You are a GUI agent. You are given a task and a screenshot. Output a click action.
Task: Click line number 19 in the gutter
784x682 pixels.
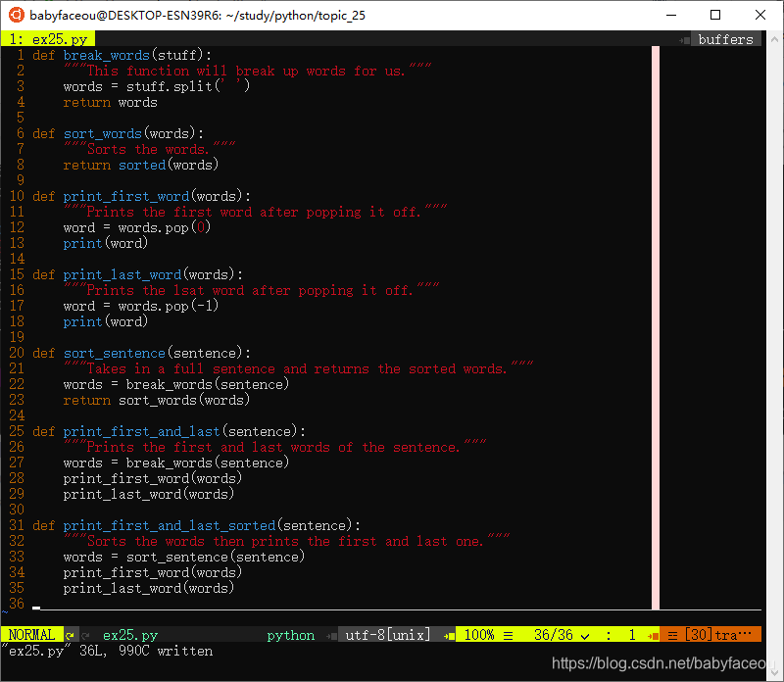point(17,337)
